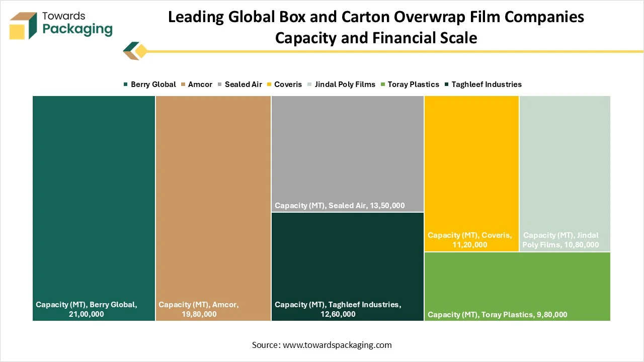The height and width of the screenshot is (362, 644).
Task: Click the Towards Packaging brand name text
Action: (x=77, y=24)
